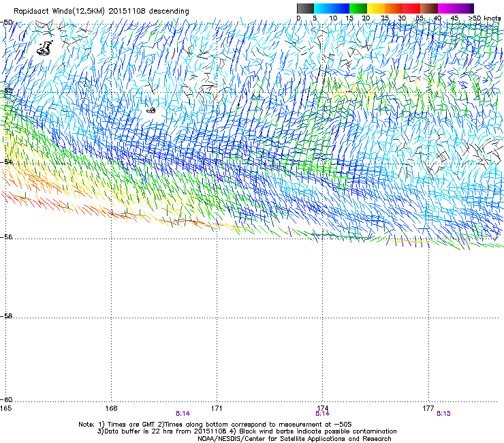Click the yellow 20-25 knots legend segment

click(x=376, y=8)
